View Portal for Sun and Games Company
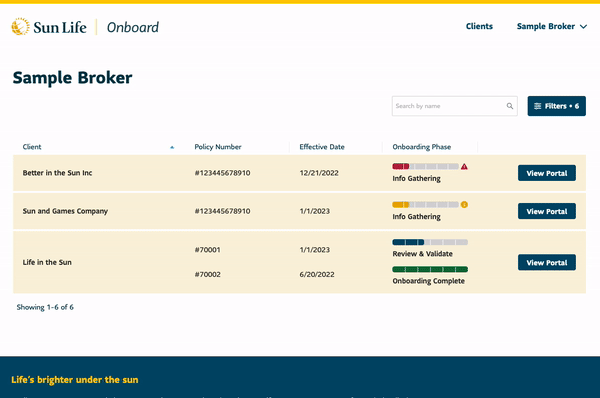The height and width of the screenshot is (398, 600). [547, 211]
